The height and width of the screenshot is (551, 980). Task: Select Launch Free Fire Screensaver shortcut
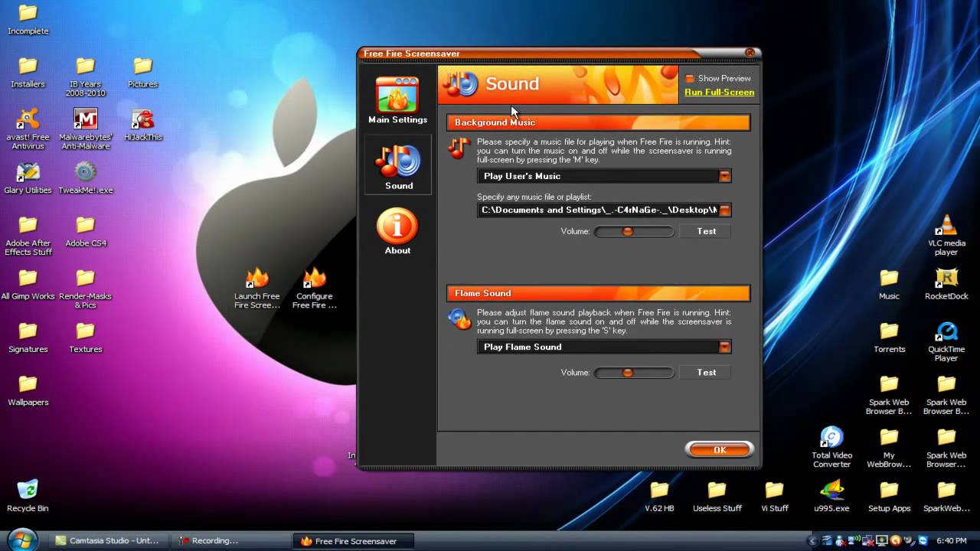click(257, 288)
